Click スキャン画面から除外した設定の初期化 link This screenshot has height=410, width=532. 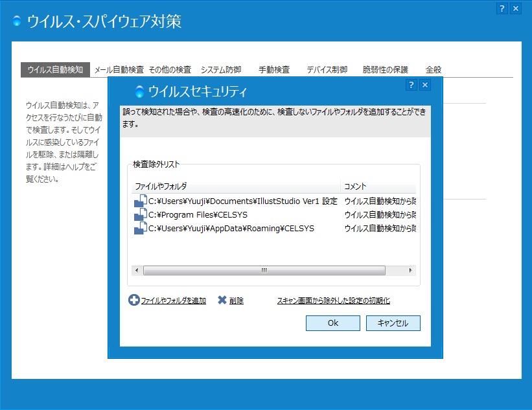[334, 301]
